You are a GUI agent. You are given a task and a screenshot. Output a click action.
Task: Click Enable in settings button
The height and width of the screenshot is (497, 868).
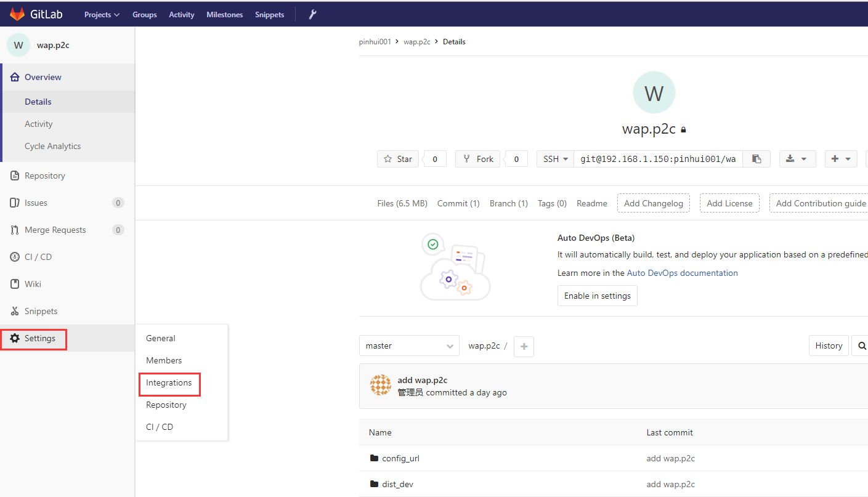(x=598, y=296)
